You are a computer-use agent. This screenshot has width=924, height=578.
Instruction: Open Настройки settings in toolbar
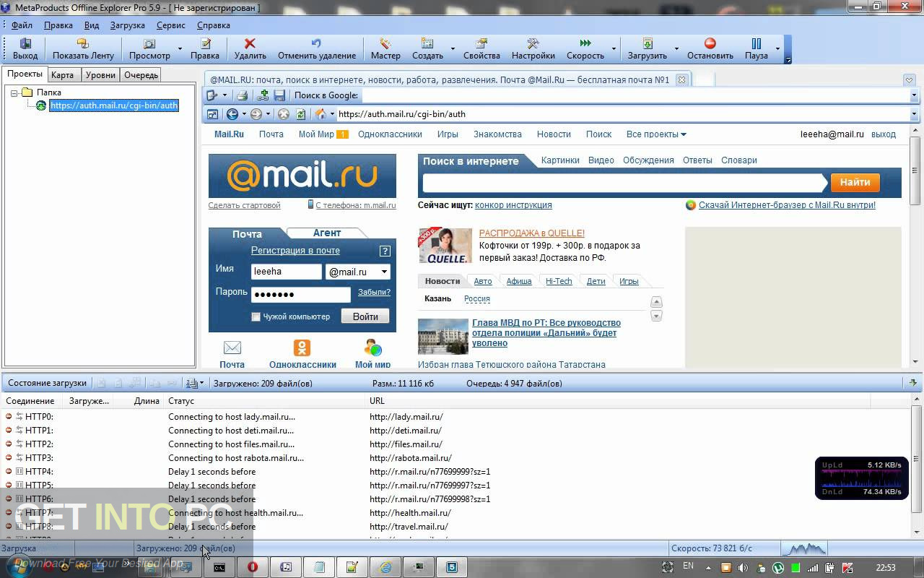533,49
